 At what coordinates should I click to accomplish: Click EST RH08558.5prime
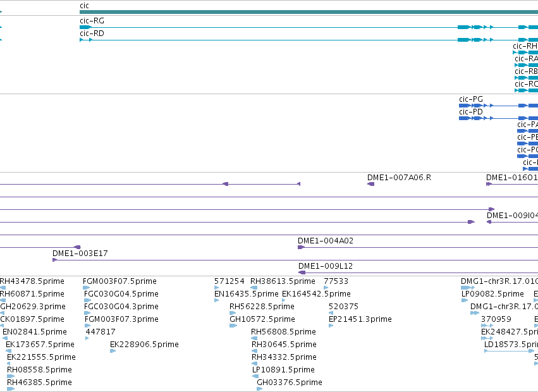[x=39, y=370]
